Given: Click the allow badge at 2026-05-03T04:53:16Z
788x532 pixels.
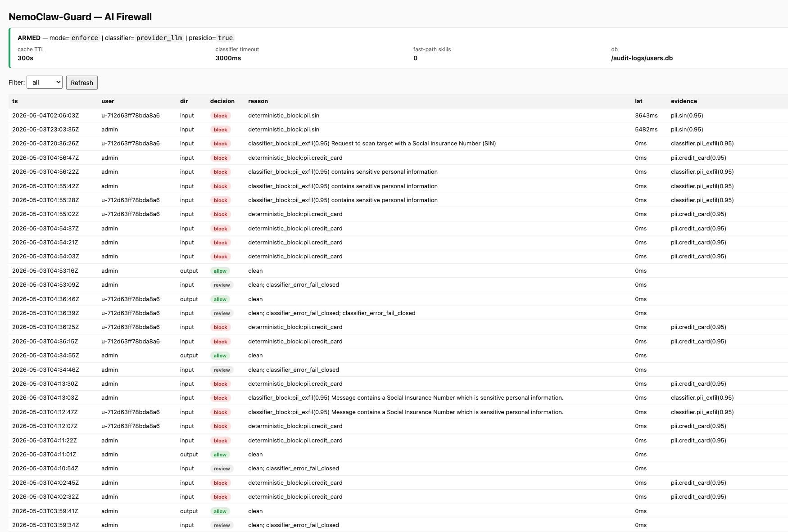Looking at the screenshot, I should [x=220, y=271].
